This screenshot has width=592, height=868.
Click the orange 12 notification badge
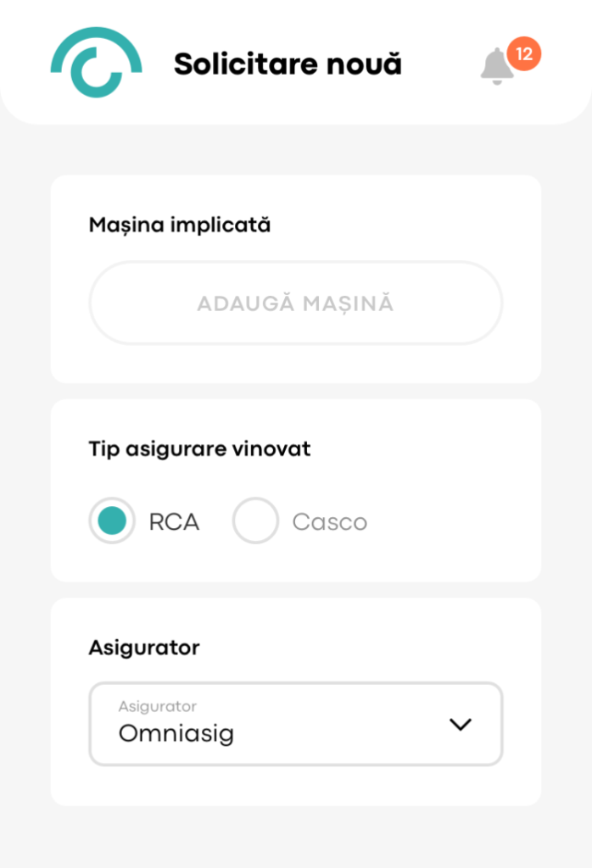pos(523,54)
